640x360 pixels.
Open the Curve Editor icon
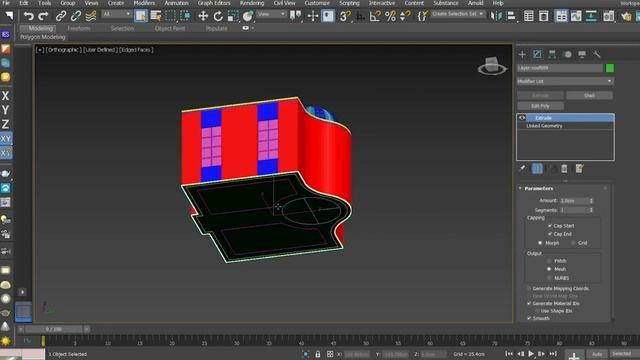pos(576,16)
